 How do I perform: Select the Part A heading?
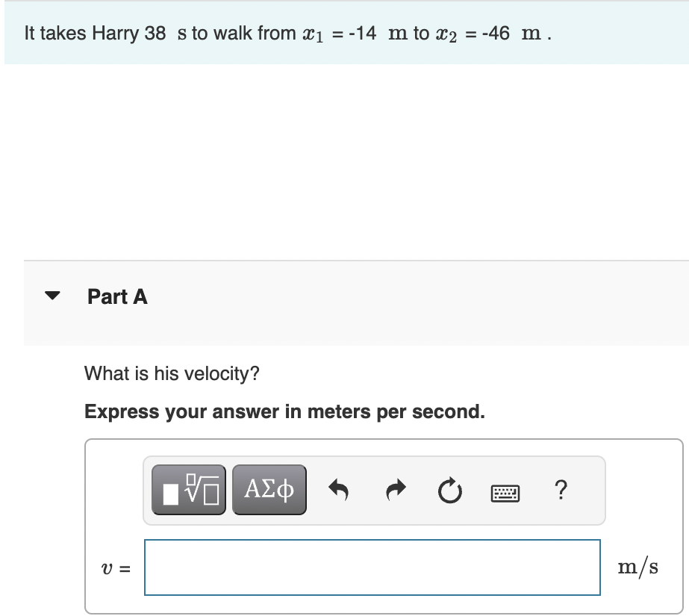point(117,296)
